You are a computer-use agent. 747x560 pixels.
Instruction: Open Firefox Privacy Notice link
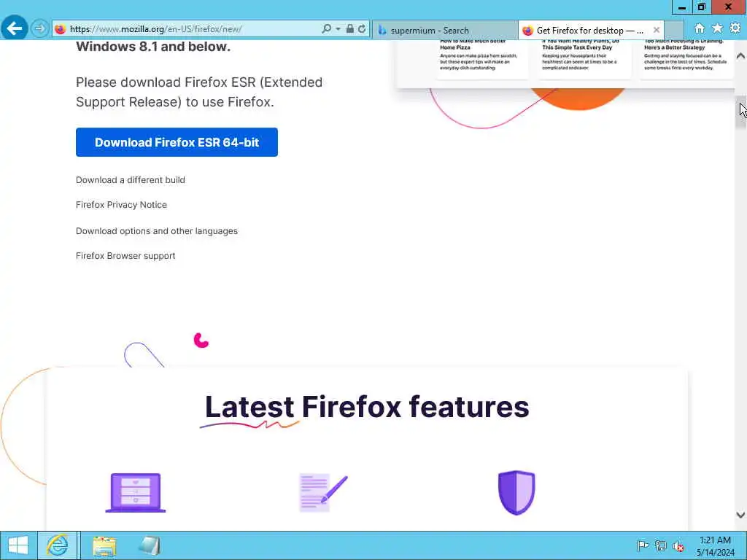click(121, 205)
